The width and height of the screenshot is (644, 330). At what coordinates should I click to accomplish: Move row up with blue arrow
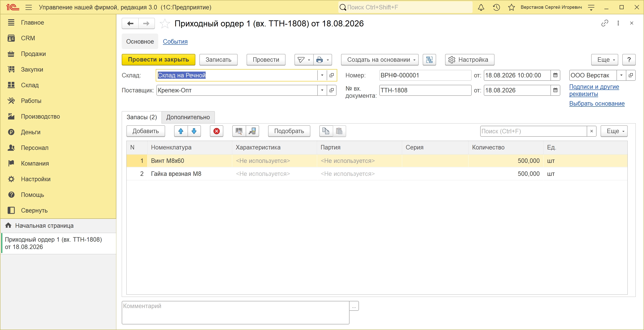(x=181, y=131)
